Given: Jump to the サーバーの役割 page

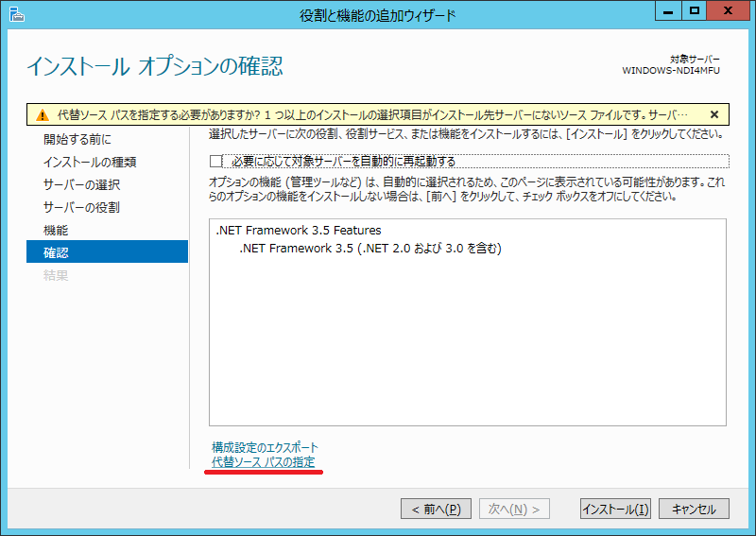Looking at the screenshot, I should [81, 208].
